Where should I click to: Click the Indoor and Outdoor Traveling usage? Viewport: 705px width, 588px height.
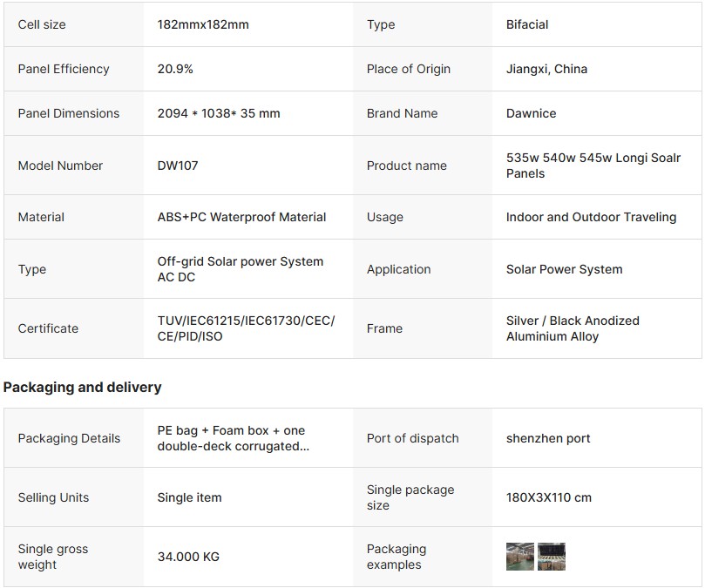click(x=591, y=217)
